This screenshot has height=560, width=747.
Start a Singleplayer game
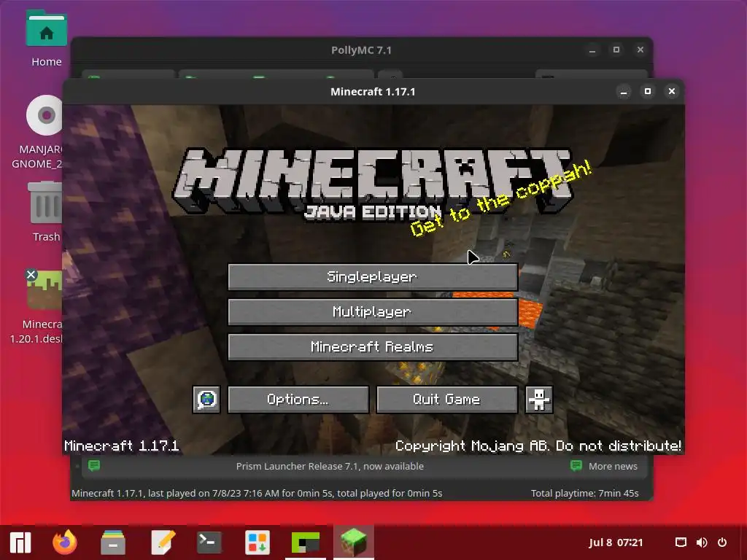coord(373,276)
